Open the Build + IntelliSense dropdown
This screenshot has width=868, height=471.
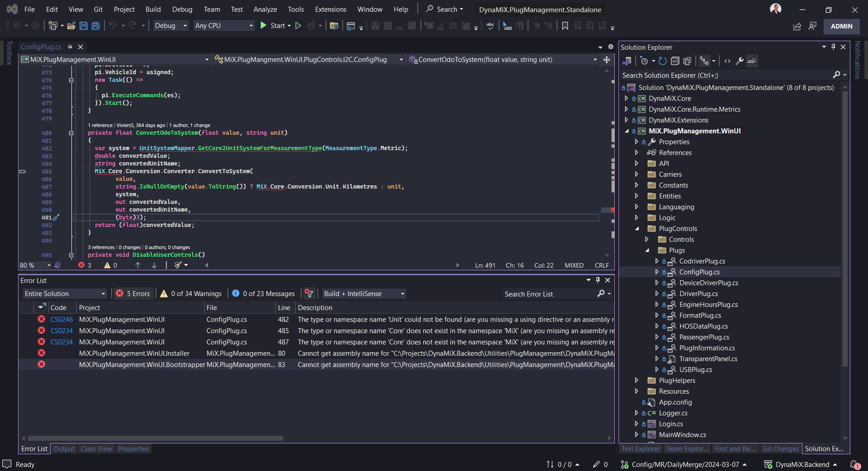click(x=364, y=294)
